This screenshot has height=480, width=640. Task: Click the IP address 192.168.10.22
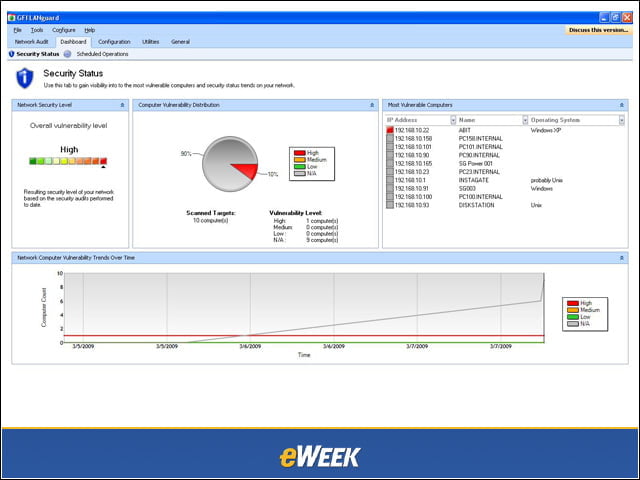[412, 130]
